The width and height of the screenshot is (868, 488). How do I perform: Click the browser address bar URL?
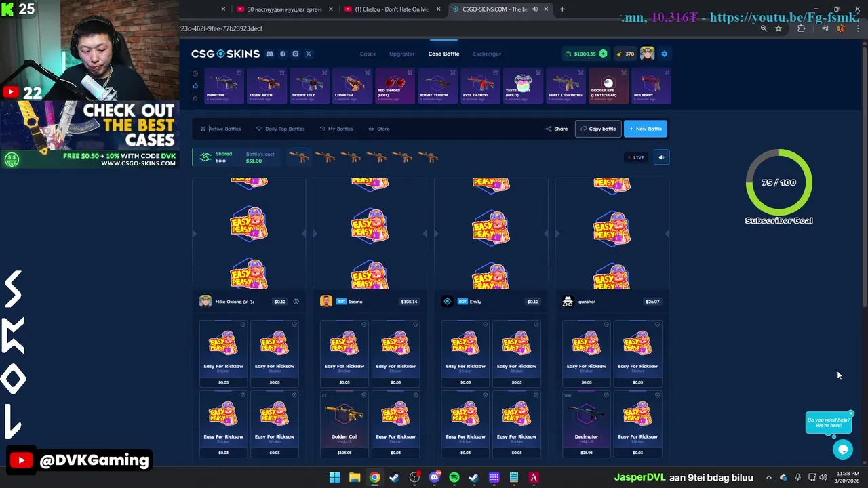(221, 28)
